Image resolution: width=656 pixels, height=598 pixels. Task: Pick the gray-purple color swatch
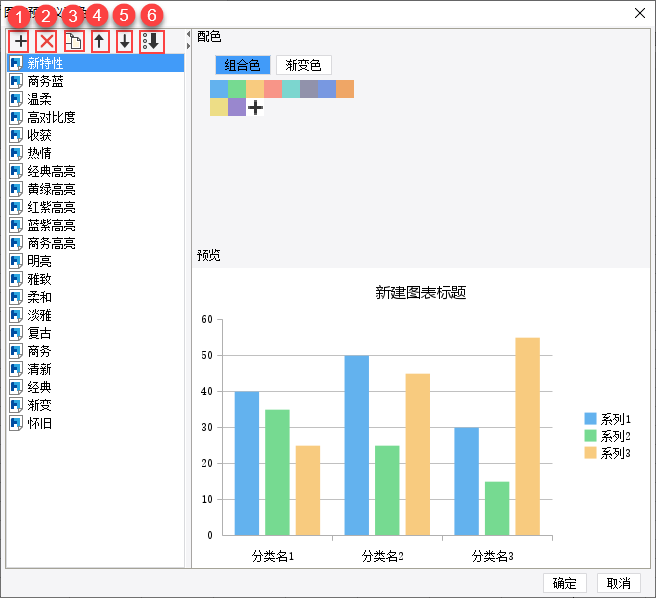click(309, 89)
